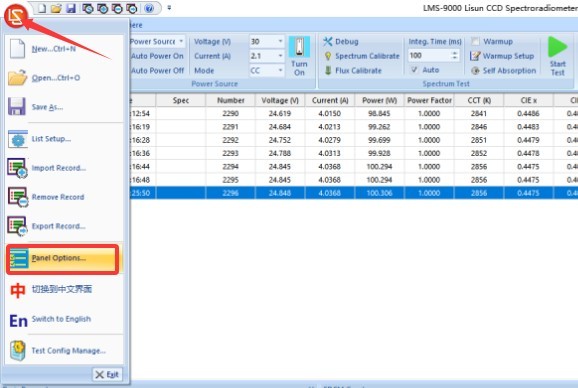Choose New... Ctrl+N in the application menu
Viewport: 578px width, 388px height.
(65, 49)
